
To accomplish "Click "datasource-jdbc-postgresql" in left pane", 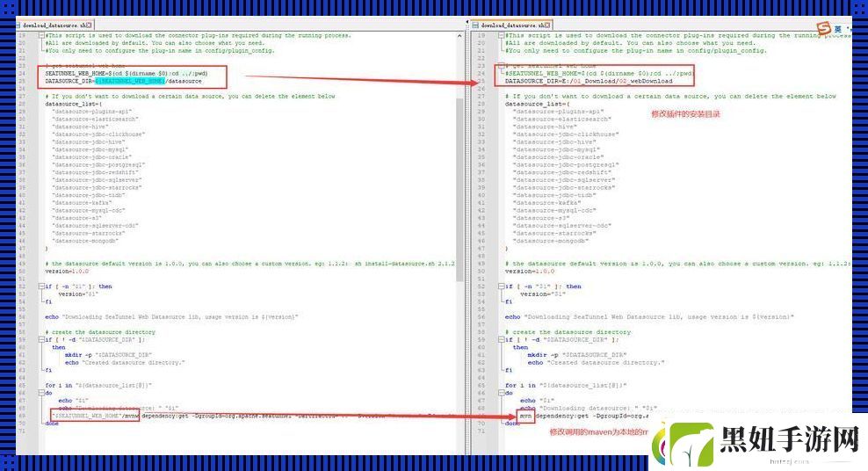I will pos(98,164).
